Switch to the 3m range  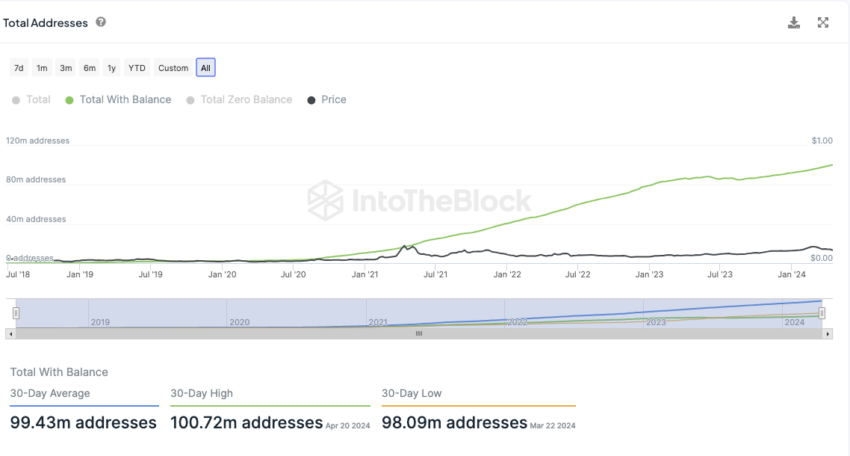[66, 68]
